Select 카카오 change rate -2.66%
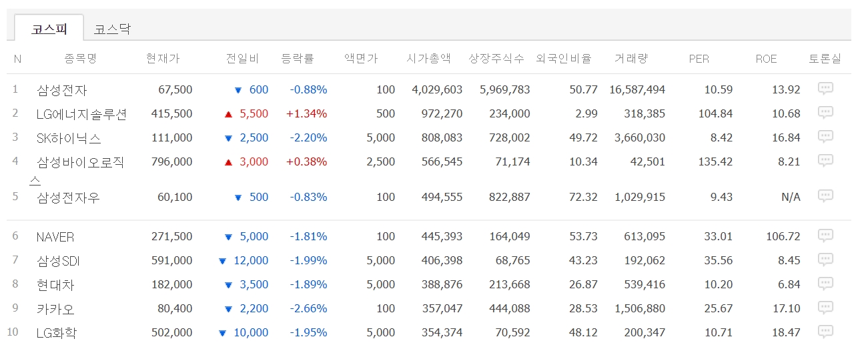The image size is (868, 353). point(308,308)
